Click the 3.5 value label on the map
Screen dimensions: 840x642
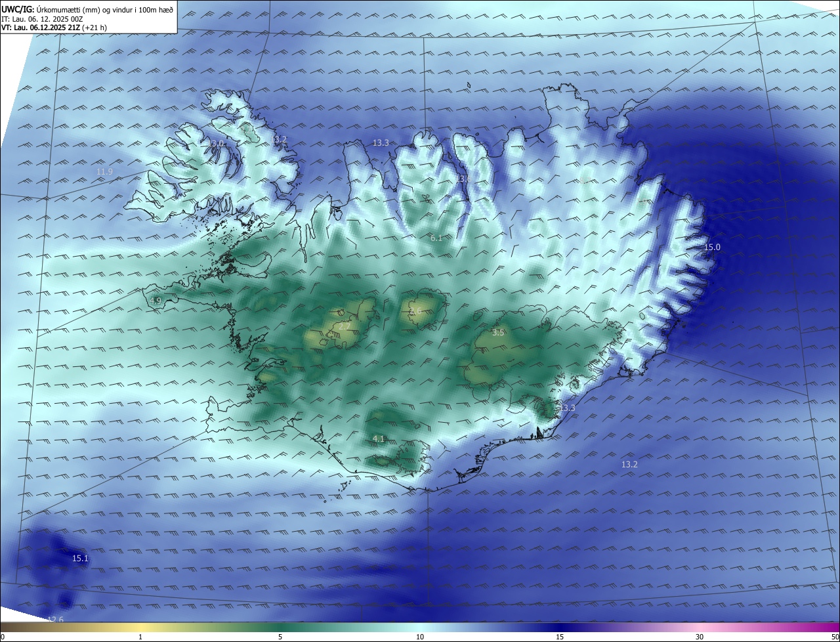[498, 333]
